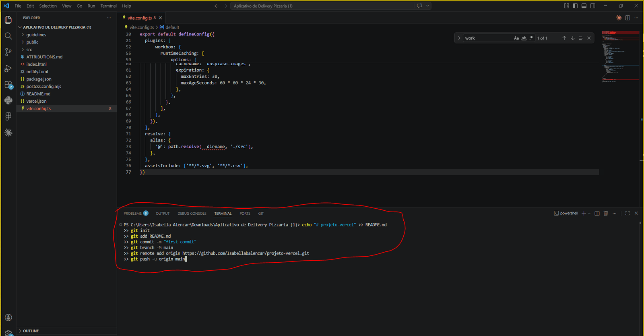Screen dimensions: 644x336
Task: Expand the guidelines folder
Action: pyautogui.click(x=36, y=35)
